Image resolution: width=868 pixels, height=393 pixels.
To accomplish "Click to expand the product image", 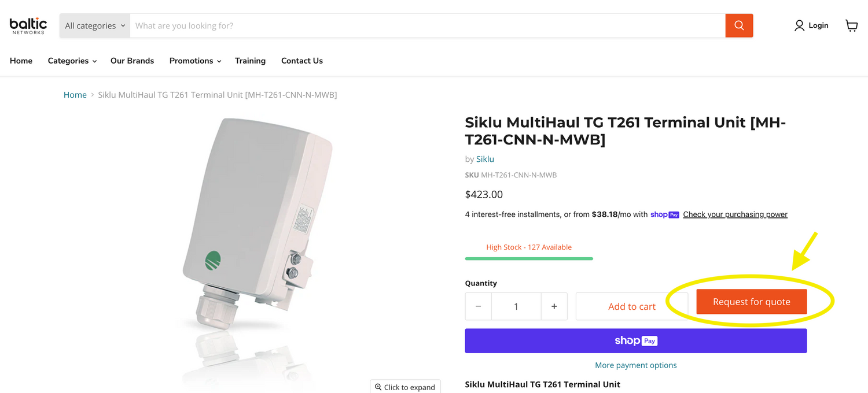I will [x=405, y=387].
